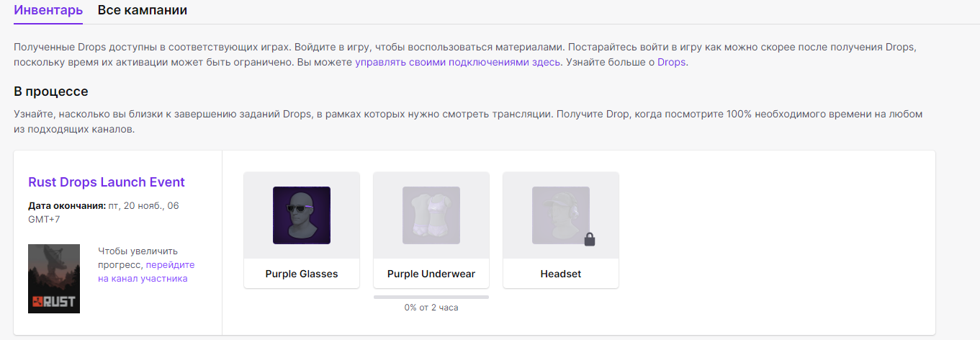Click the Дата окончания date text
The height and width of the screenshot is (340, 980).
click(104, 212)
